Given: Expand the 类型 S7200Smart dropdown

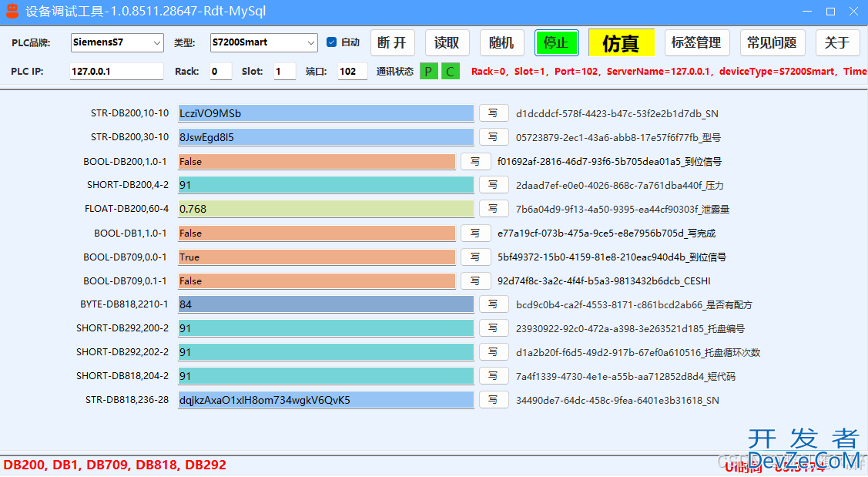Looking at the screenshot, I should tap(264, 42).
